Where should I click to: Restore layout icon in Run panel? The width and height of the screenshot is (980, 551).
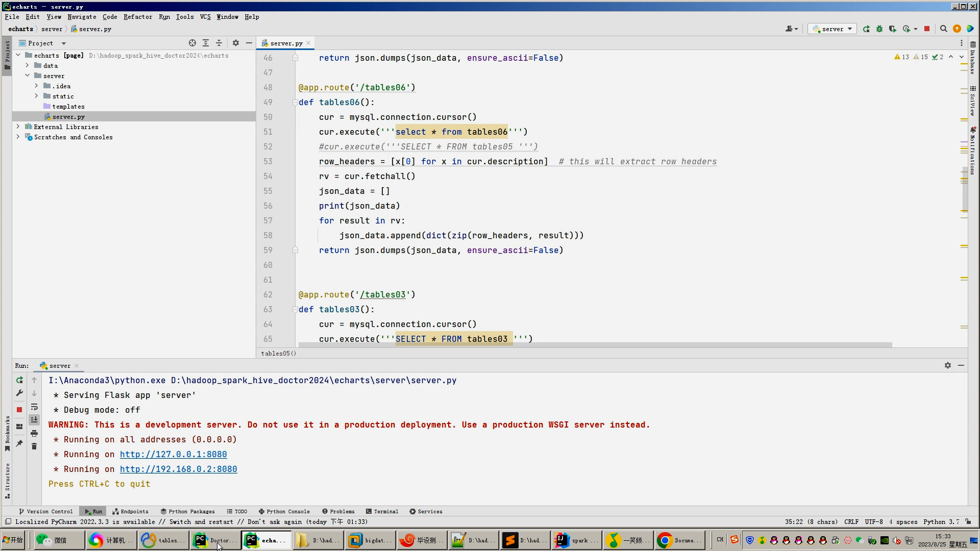19,427
